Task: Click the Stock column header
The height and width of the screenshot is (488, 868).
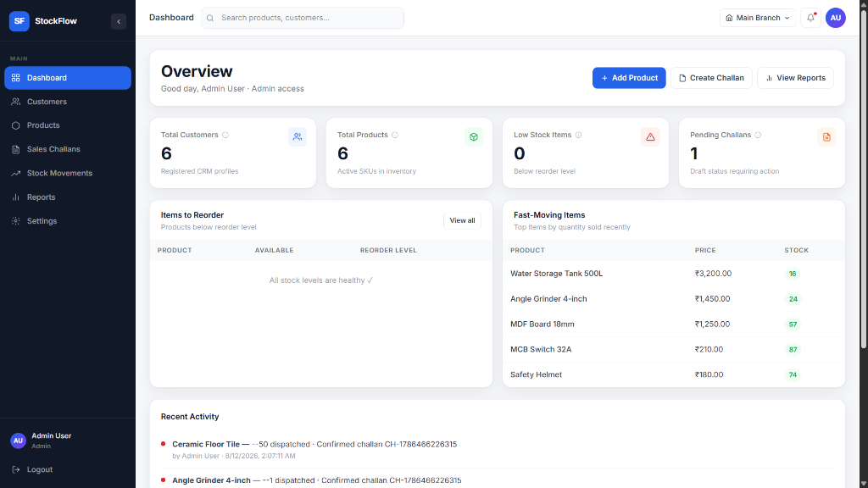Action: (x=796, y=250)
